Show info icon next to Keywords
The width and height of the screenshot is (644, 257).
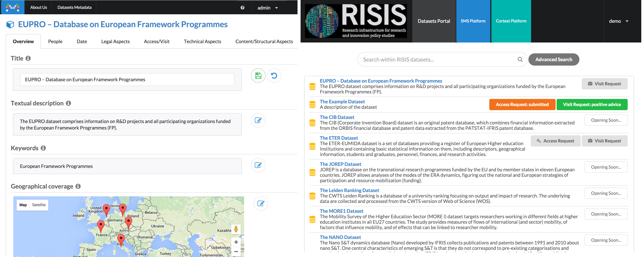point(43,148)
